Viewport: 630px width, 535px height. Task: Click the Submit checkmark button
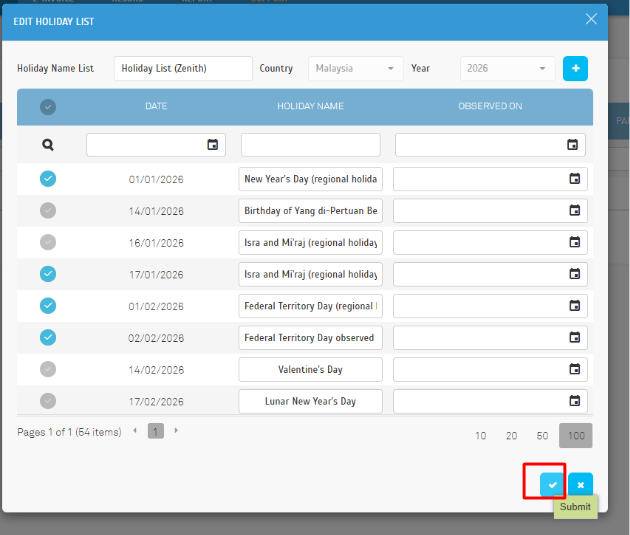[551, 485]
